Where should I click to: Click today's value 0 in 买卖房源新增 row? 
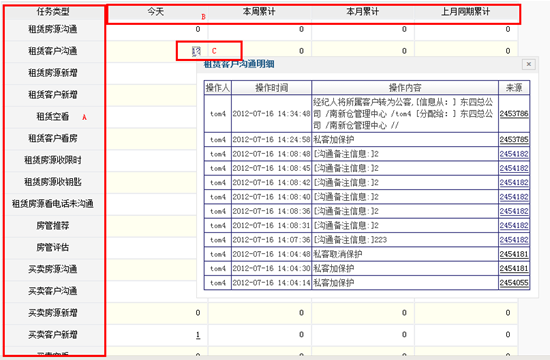198,313
